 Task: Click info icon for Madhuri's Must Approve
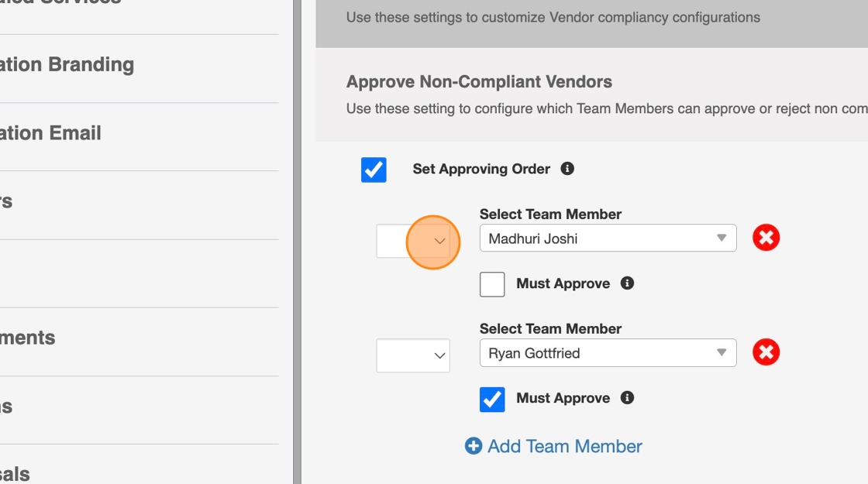[x=628, y=283]
